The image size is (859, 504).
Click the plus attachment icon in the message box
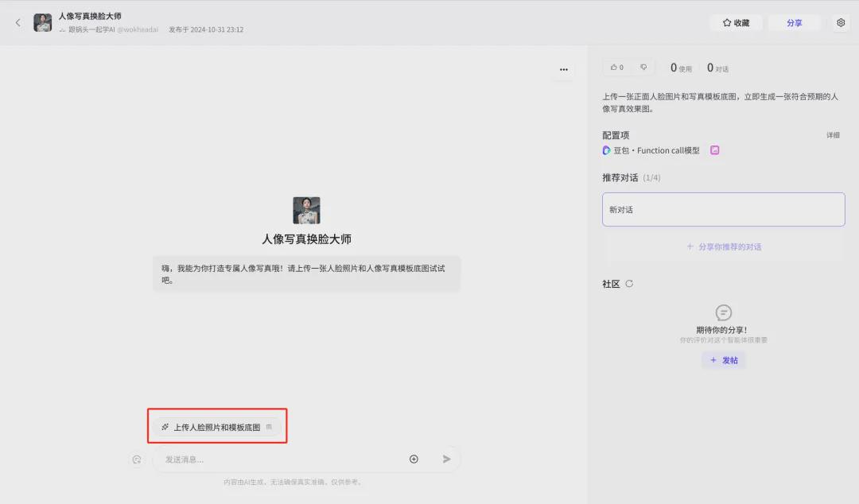(x=414, y=459)
